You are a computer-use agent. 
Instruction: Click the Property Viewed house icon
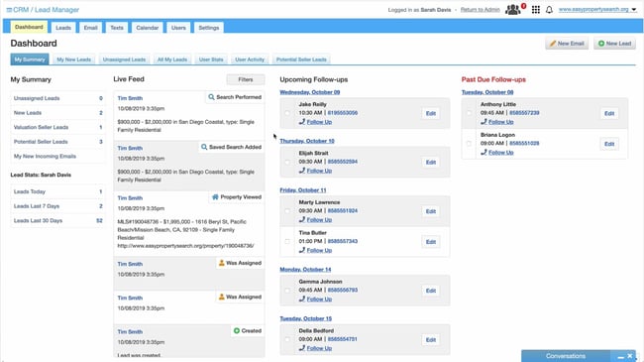click(x=215, y=197)
